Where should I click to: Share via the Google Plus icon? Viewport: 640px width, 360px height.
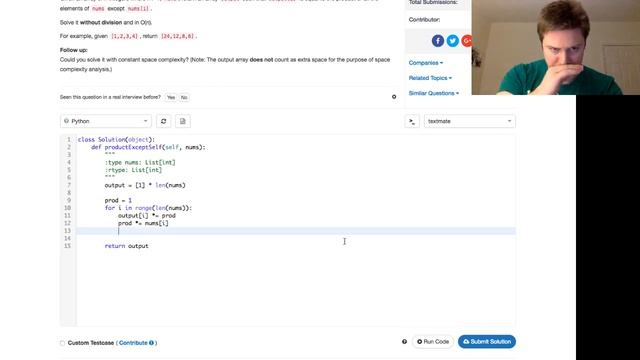pos(467,41)
